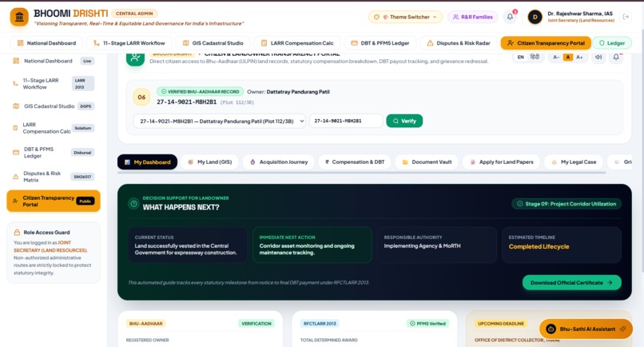Click Download Official Certificate

[x=572, y=282]
